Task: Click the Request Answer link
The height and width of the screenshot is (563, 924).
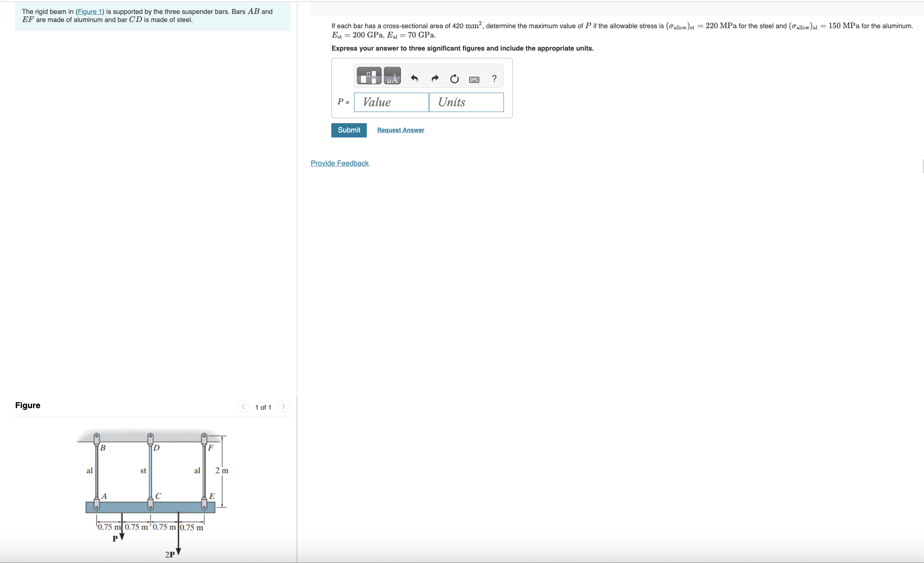Action: pyautogui.click(x=400, y=130)
